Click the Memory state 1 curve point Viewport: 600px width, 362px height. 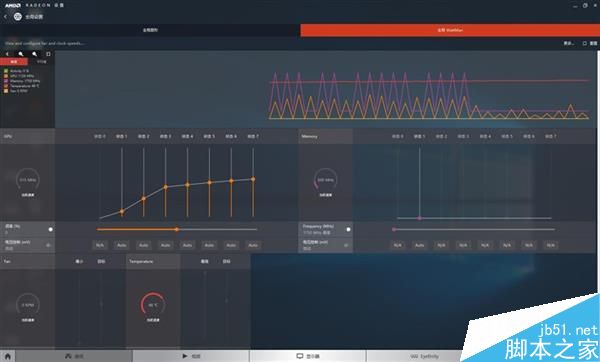coord(419,218)
